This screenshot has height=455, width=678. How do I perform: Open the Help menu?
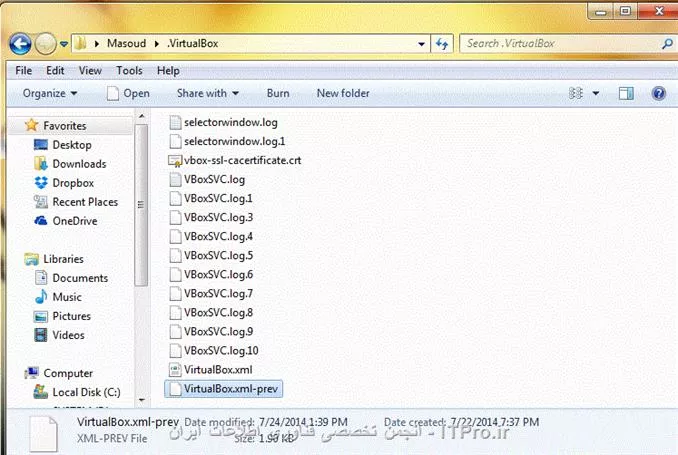tap(168, 70)
